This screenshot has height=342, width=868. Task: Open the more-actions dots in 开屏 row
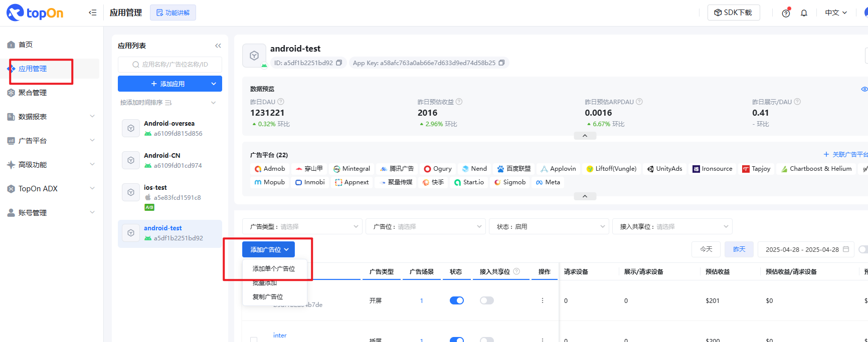(543, 300)
